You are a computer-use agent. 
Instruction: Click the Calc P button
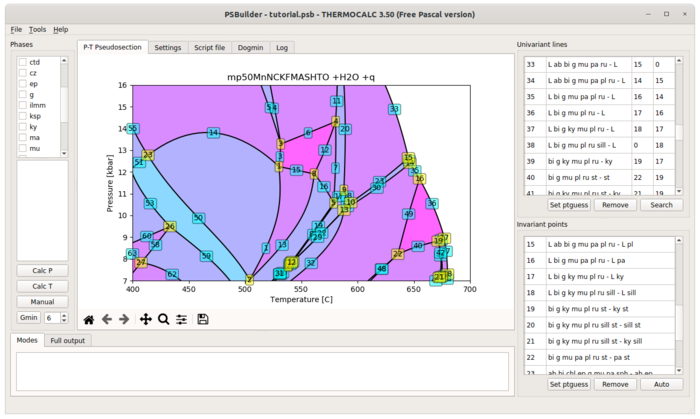click(42, 270)
